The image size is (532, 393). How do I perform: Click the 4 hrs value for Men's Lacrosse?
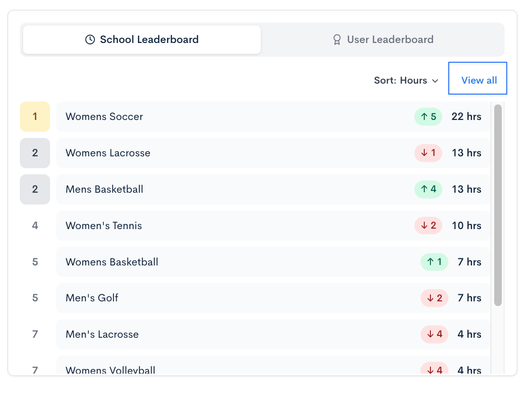tap(470, 334)
